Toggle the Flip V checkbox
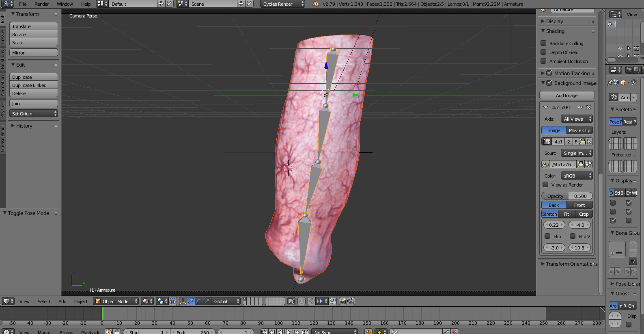644x334 pixels. (573, 236)
